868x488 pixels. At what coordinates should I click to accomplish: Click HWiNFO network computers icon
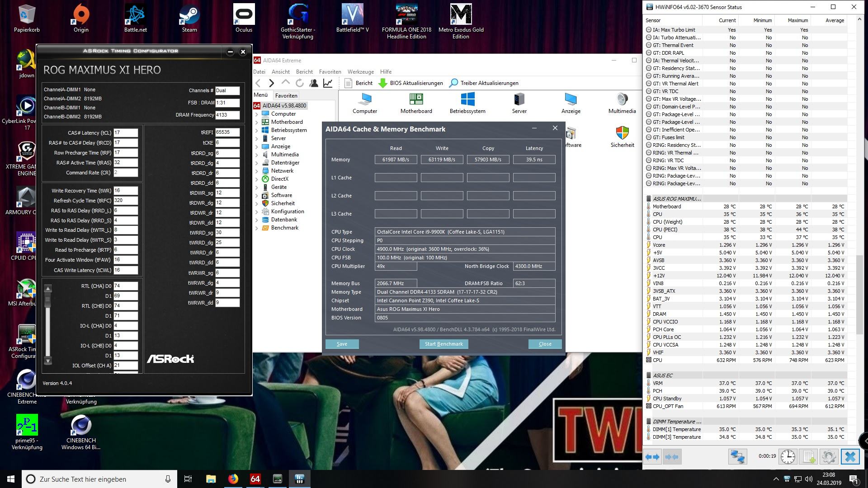tap(737, 456)
